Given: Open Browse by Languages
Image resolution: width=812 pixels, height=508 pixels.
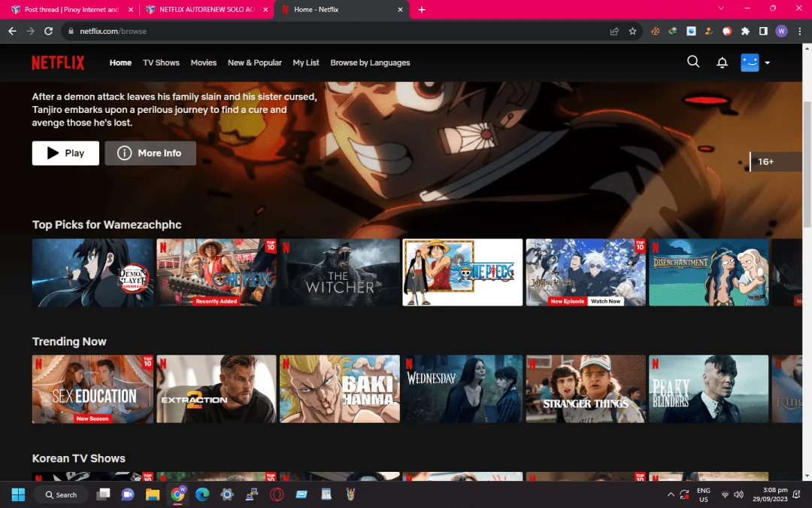Looking at the screenshot, I should click(370, 62).
